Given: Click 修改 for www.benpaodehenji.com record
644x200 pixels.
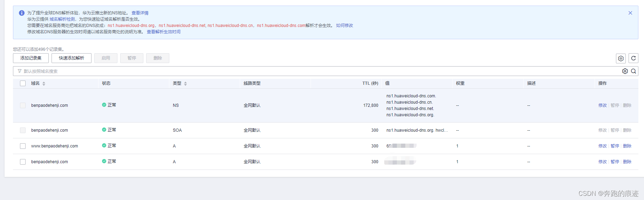Looking at the screenshot, I should (603, 146).
